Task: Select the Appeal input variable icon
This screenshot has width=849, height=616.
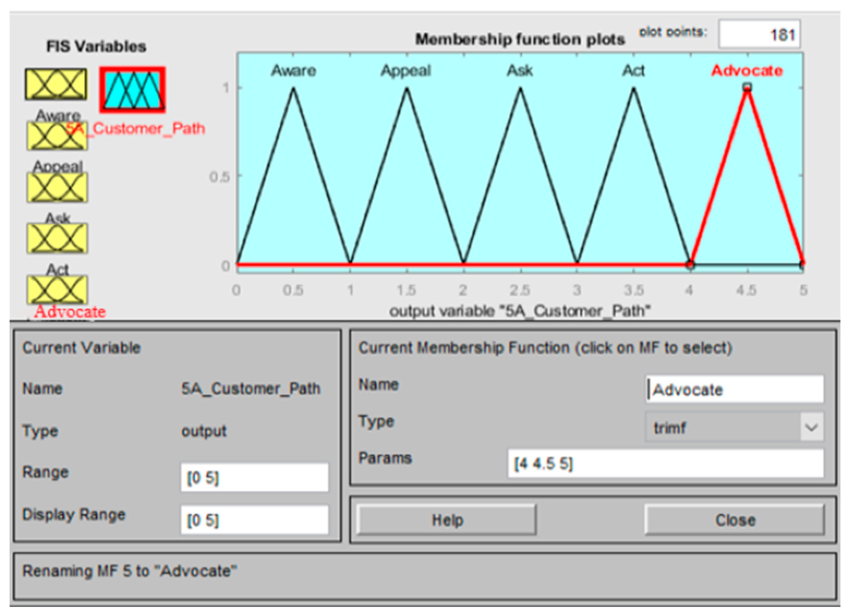Action: click(57, 136)
